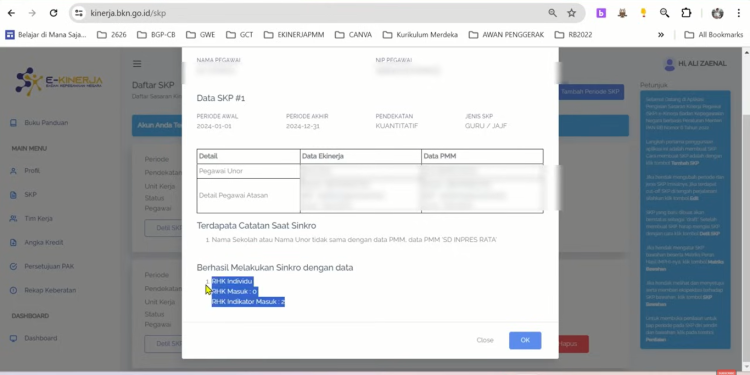
Task: Click the address bar URL kinerja.bkn.go.id/skp
Action: [x=128, y=13]
